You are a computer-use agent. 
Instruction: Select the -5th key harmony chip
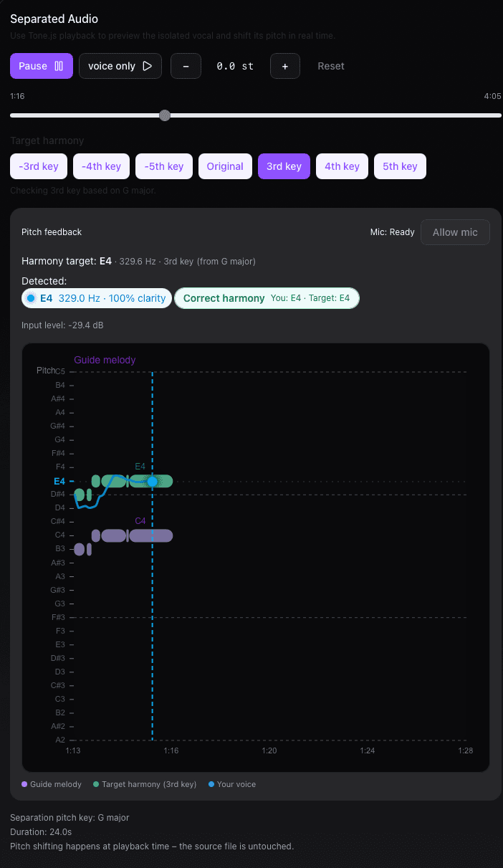[163, 166]
